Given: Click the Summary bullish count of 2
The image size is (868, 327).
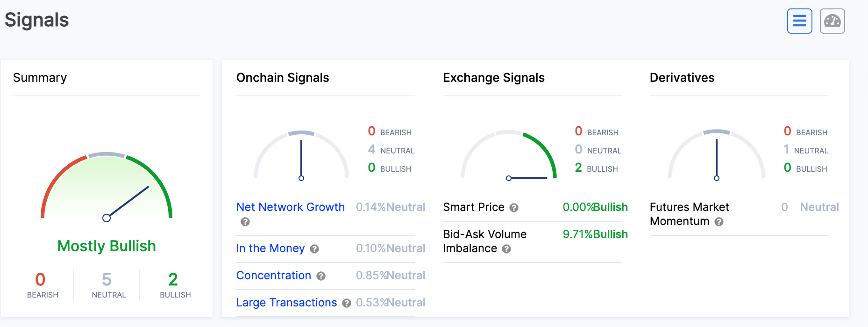Looking at the screenshot, I should click(173, 280).
